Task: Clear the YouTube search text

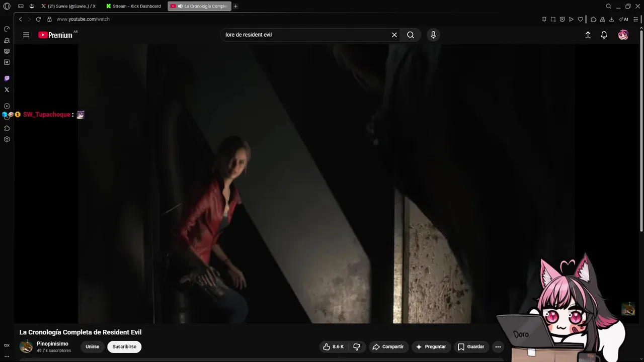Action: [394, 35]
